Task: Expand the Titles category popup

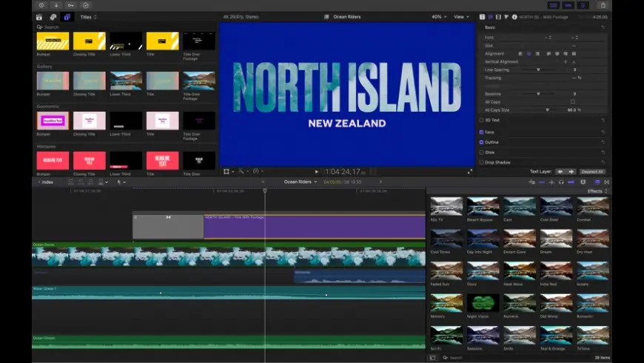Action: tap(88, 16)
